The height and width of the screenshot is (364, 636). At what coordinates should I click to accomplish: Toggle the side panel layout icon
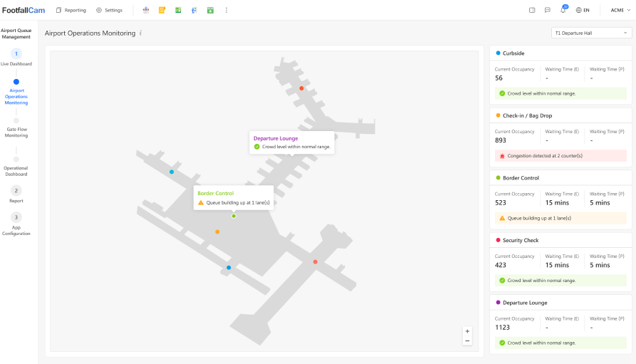pos(531,10)
